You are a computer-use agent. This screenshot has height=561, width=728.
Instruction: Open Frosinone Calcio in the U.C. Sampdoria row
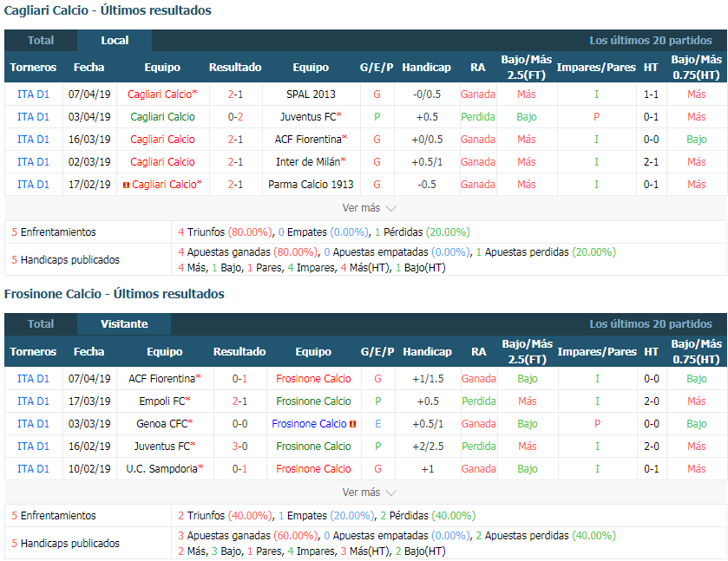click(313, 469)
